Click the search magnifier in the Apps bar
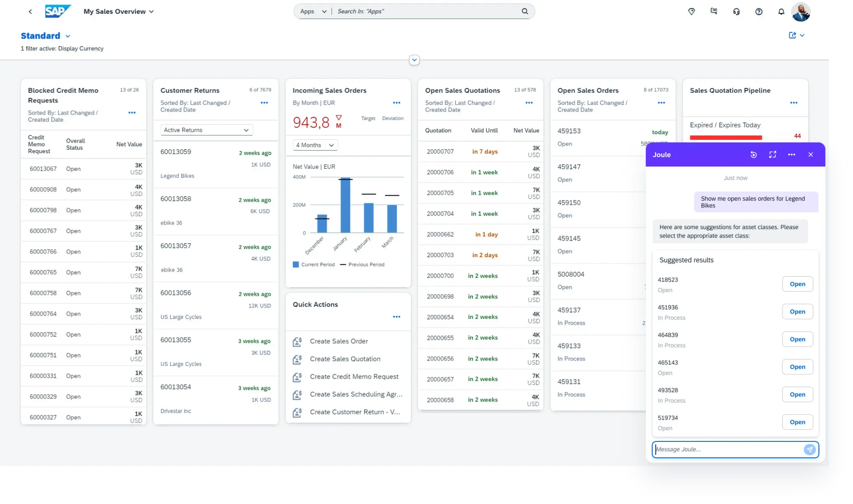Image resolution: width=853 pixels, height=504 pixels. [x=525, y=11]
